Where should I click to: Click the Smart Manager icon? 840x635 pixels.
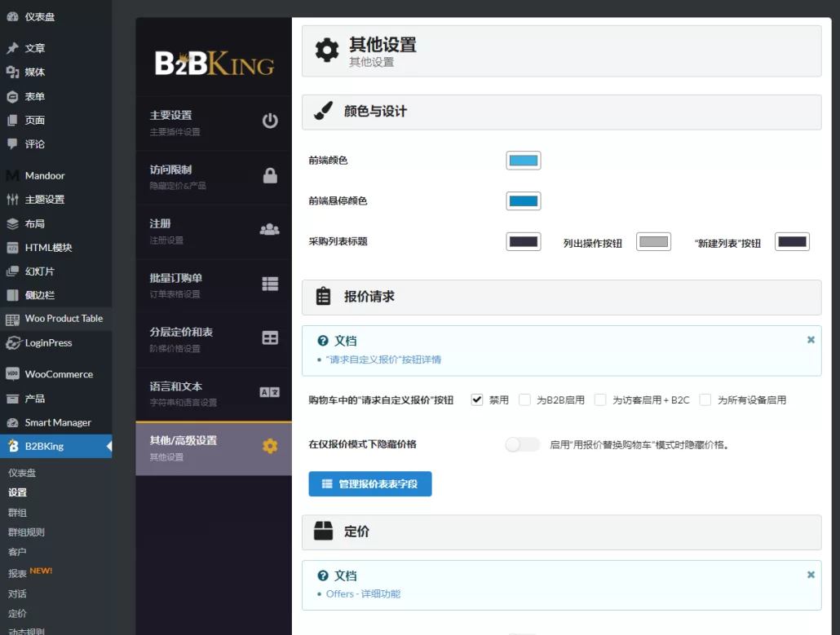(x=12, y=422)
